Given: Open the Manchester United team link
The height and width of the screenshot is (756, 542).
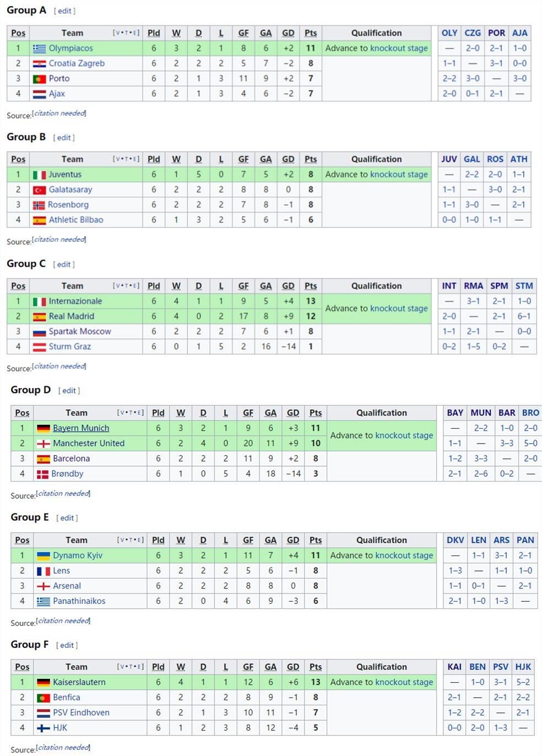Looking at the screenshot, I should (89, 443).
